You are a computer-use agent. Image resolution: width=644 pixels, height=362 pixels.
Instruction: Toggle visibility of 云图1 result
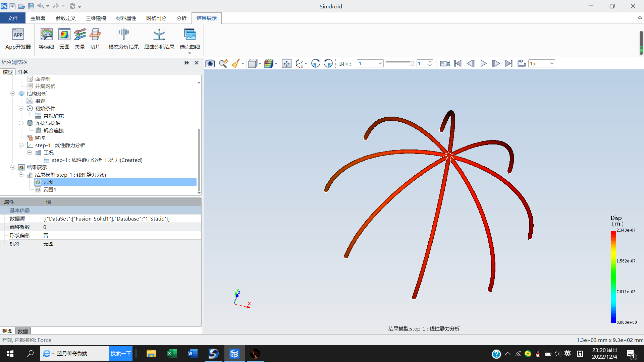(x=38, y=189)
